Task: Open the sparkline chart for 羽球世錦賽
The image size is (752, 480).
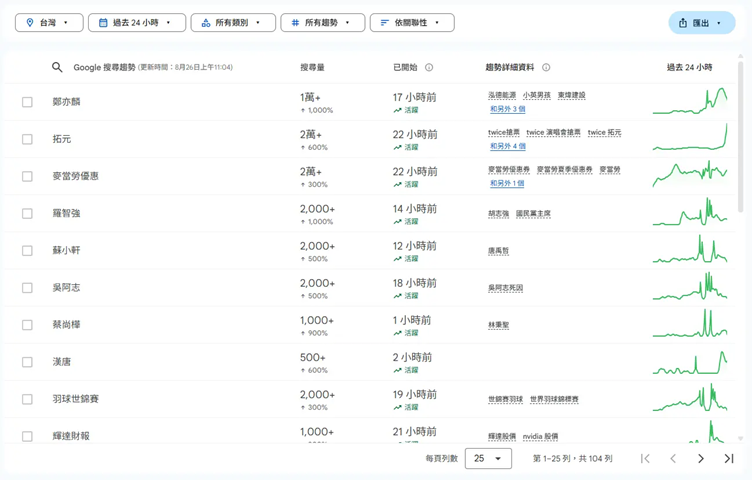Action: 690,398
